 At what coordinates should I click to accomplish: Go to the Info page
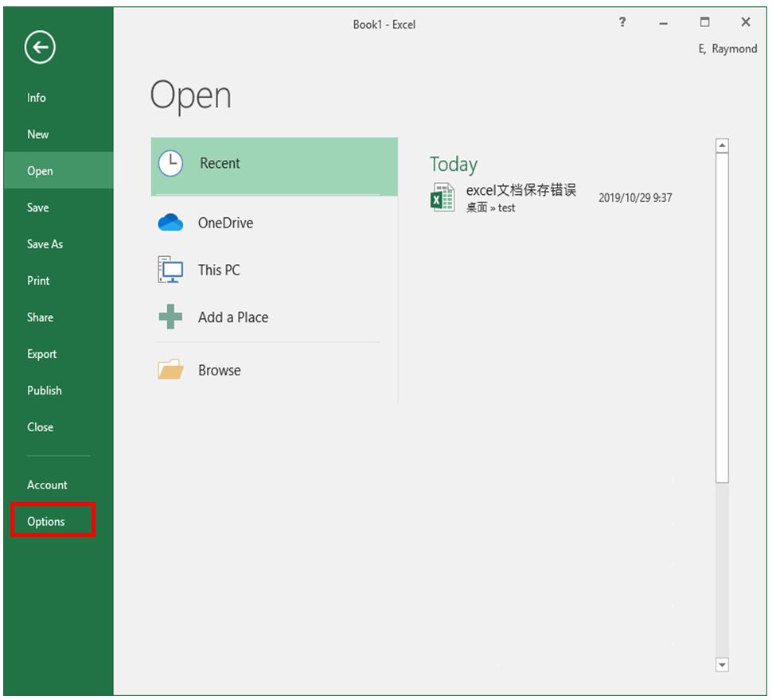click(37, 98)
